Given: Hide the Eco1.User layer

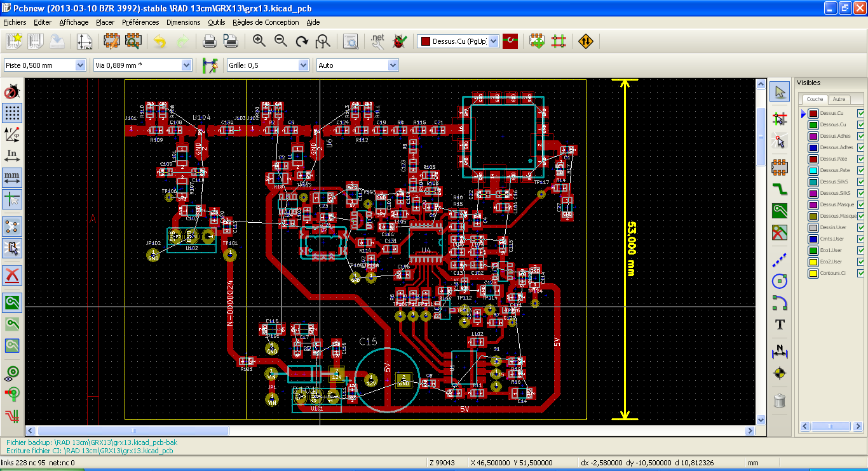Looking at the screenshot, I should (x=861, y=250).
